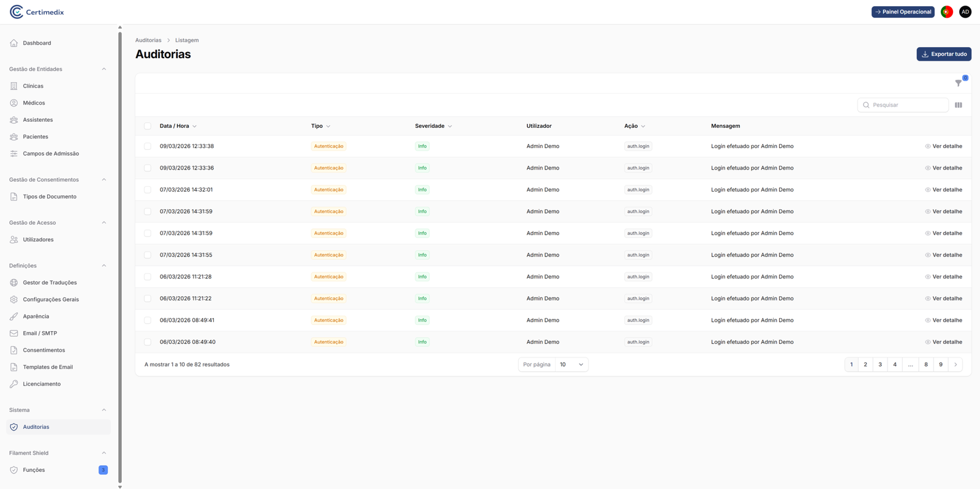980x489 pixels.
Task: Collapse the Gestão de Entidades section
Action: pyautogui.click(x=104, y=69)
